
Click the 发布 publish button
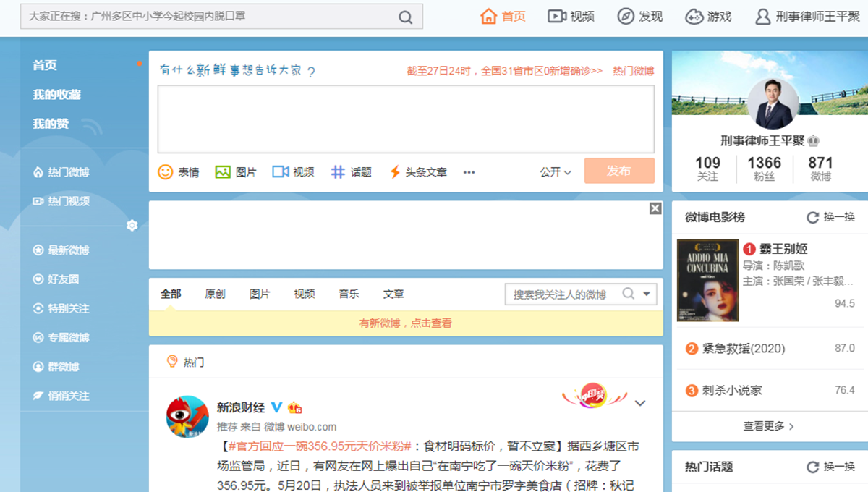coord(619,171)
